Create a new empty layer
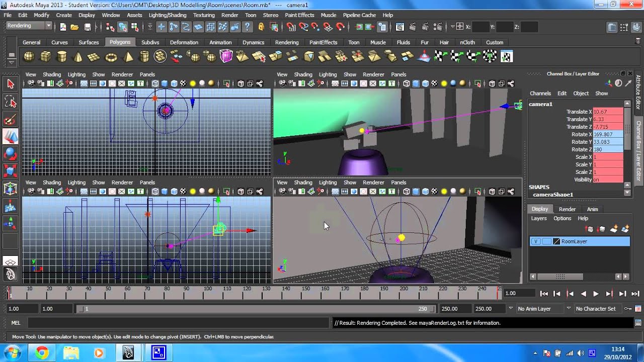This screenshot has height=362, width=644. click(613, 229)
